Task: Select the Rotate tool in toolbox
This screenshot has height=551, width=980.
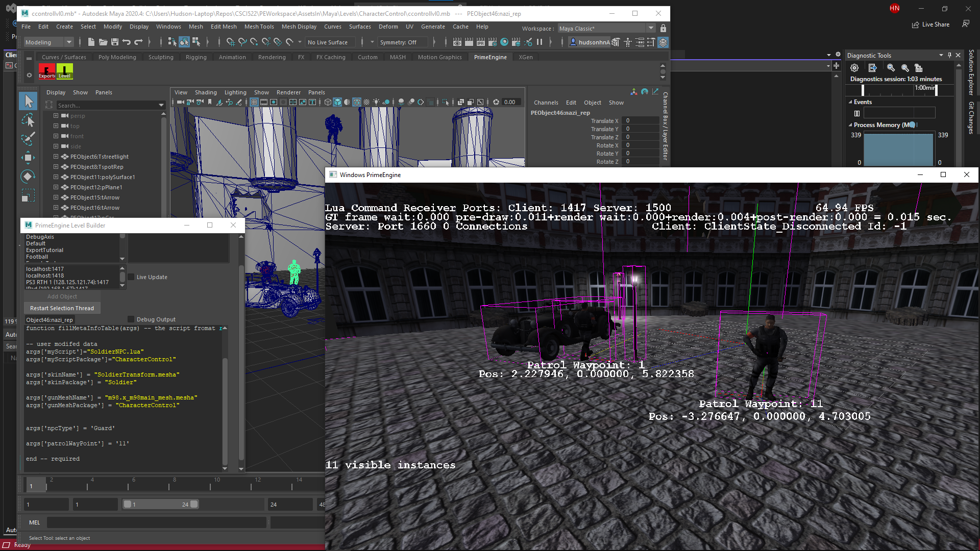Action: (x=29, y=177)
